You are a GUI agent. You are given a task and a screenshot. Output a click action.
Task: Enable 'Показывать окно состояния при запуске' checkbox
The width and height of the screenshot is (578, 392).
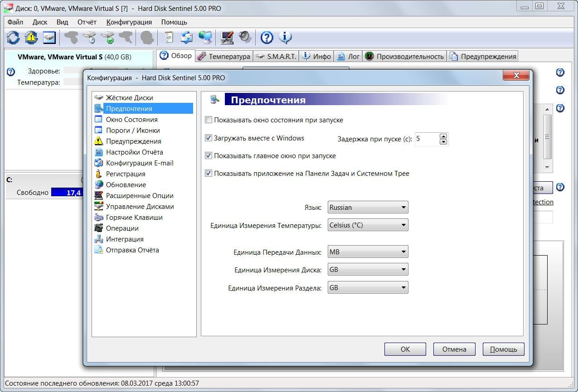click(x=209, y=120)
